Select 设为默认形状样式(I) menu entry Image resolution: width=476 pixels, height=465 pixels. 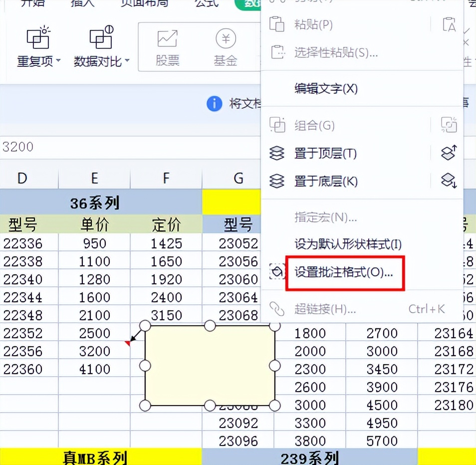tap(348, 244)
